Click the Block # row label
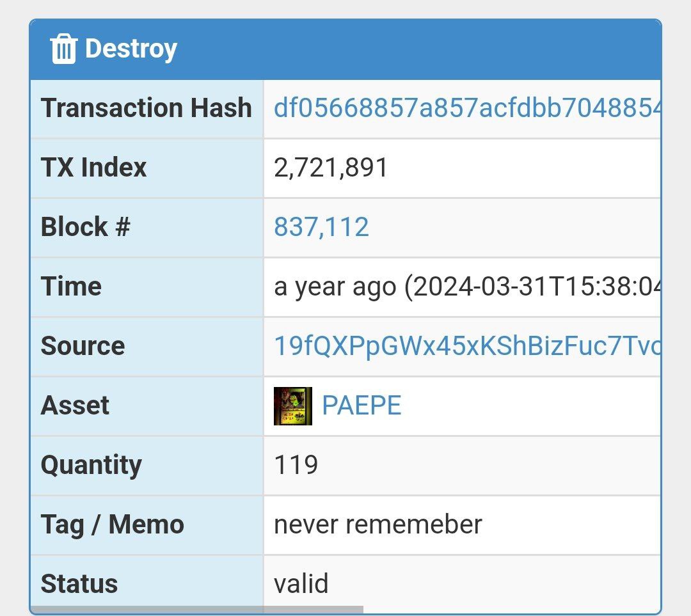Viewport: 691px width, 616px height. click(x=86, y=227)
